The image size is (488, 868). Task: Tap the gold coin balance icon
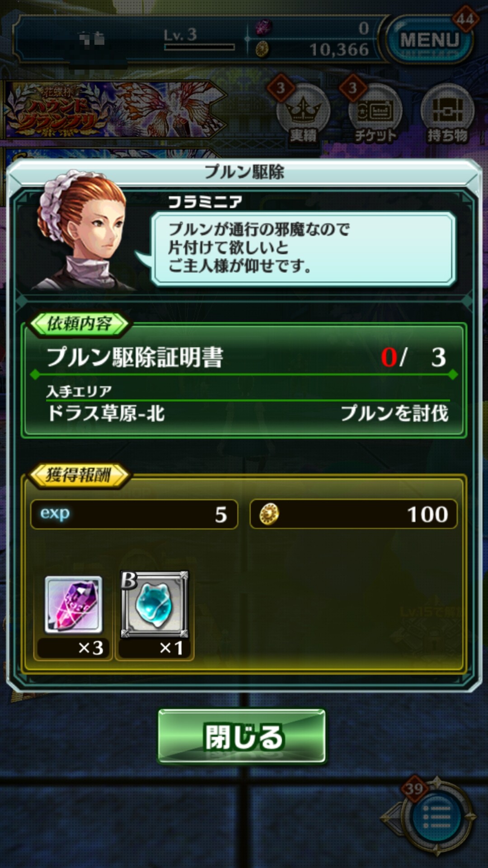[262, 49]
